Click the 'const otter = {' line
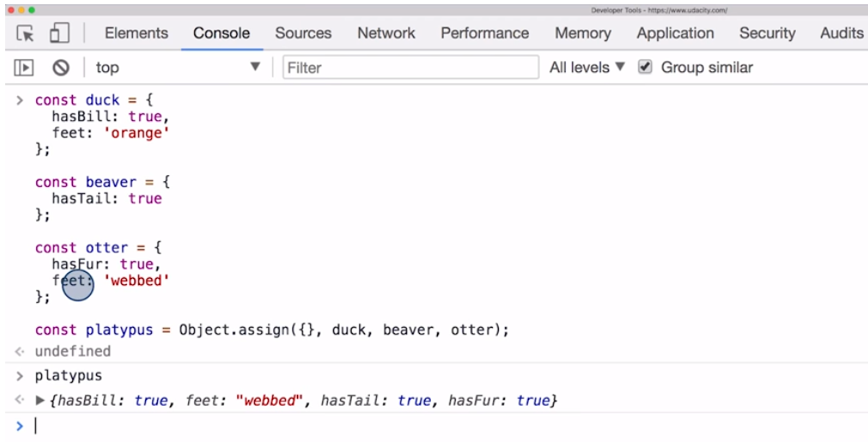Image resolution: width=868 pixels, height=442 pixels. (x=98, y=247)
